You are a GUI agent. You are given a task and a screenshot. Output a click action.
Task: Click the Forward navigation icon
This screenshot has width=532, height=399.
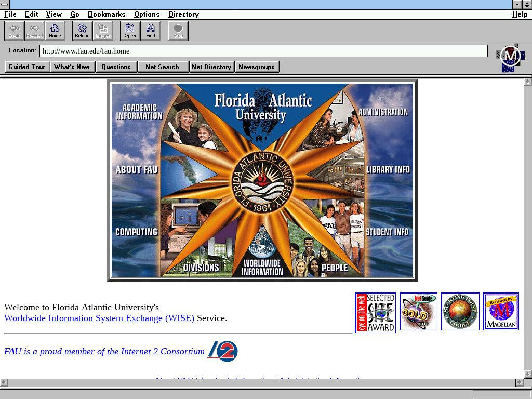click(35, 31)
